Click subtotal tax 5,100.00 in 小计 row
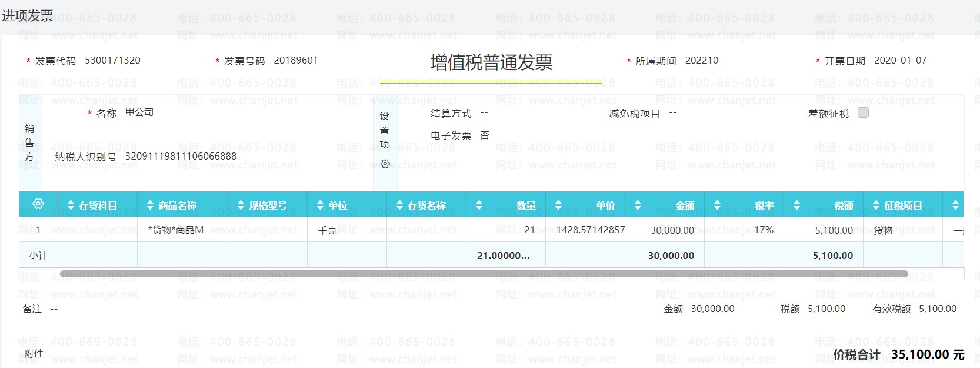The image size is (980, 368). [833, 256]
